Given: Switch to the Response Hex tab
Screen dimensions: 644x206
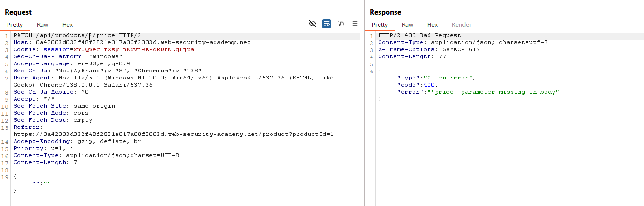Looking at the screenshot, I should (432, 24).
